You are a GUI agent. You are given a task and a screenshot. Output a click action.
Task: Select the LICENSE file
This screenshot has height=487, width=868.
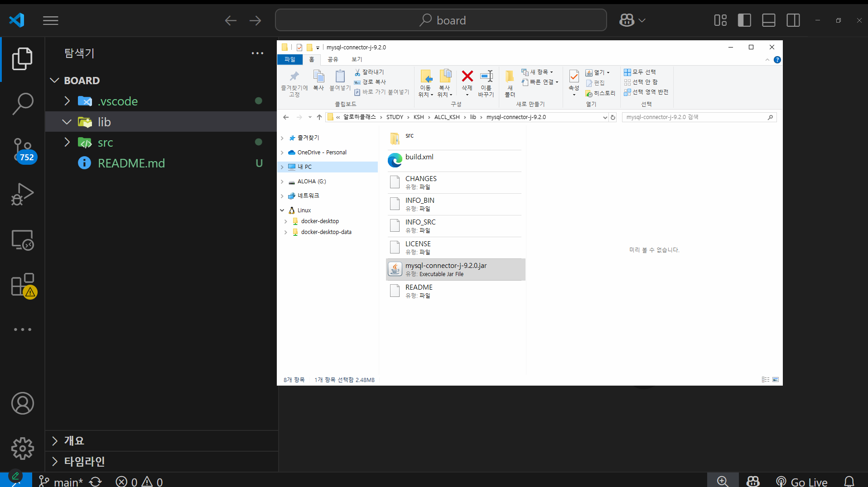click(455, 248)
